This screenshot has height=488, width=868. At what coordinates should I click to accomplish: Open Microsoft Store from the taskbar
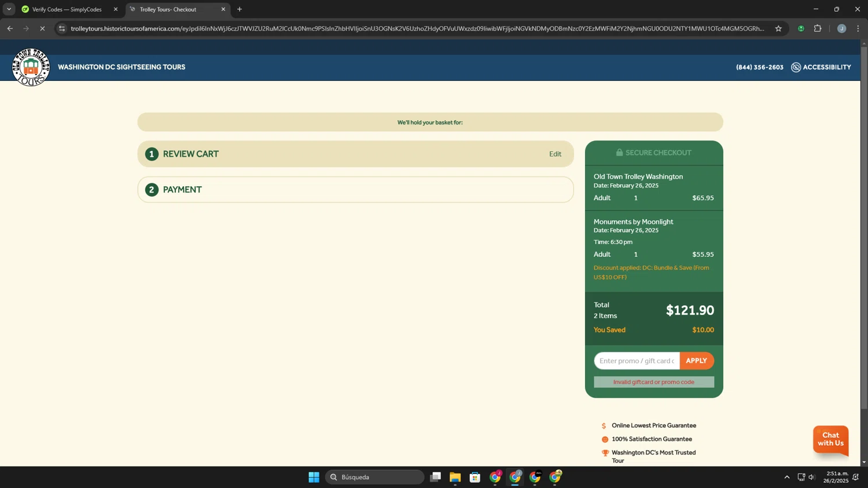pos(475,477)
